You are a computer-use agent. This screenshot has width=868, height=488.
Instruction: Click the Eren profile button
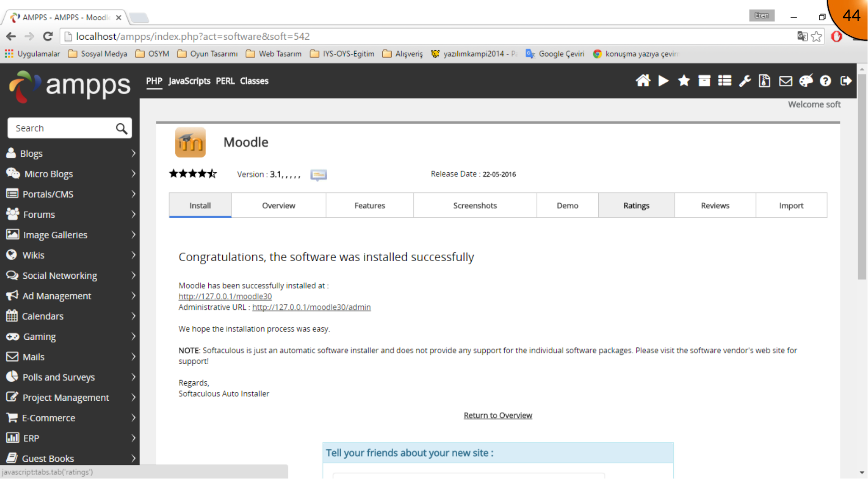[x=762, y=15]
